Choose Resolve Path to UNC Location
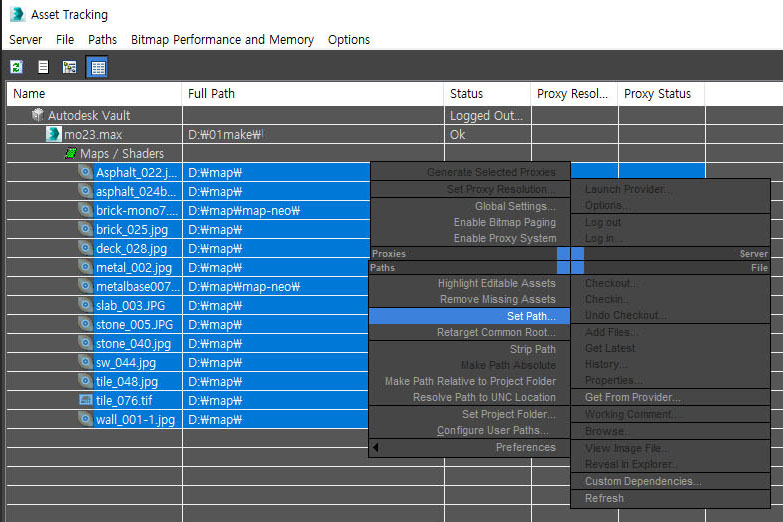The width and height of the screenshot is (783, 522). point(469,397)
